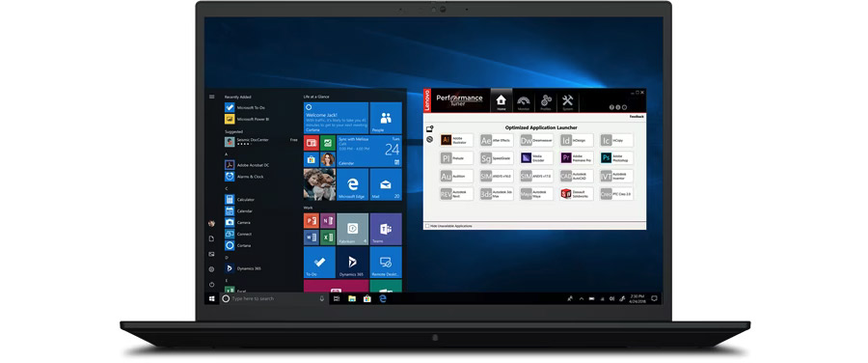Open the Monitor gauge tab
Image resolution: width=868 pixels, height=363 pixels.
[523, 101]
